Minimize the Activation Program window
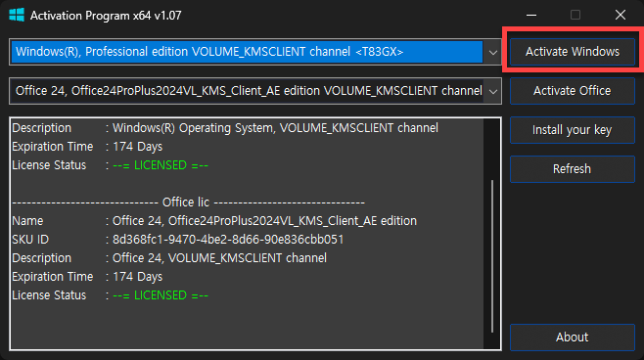This screenshot has width=644, height=360. pos(531,16)
